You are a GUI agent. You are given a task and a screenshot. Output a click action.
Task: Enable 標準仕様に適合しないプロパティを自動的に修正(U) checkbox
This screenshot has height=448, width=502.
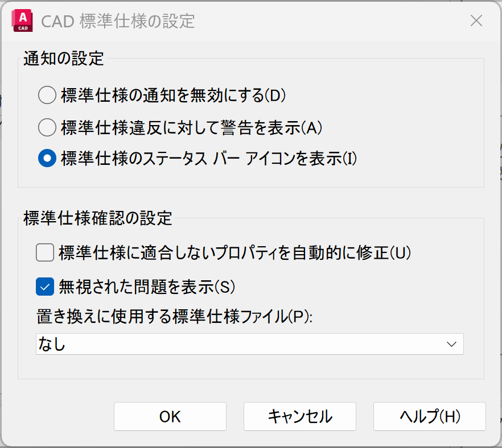(44, 252)
